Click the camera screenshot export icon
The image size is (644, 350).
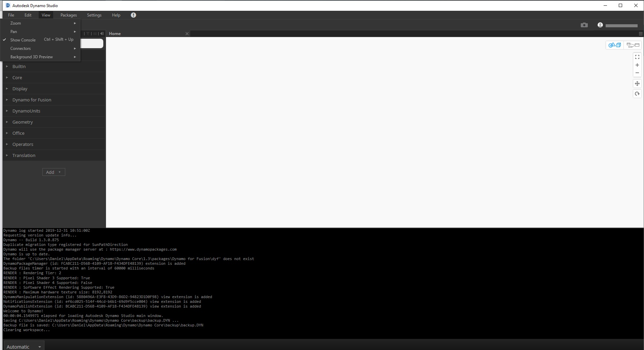[x=584, y=25]
